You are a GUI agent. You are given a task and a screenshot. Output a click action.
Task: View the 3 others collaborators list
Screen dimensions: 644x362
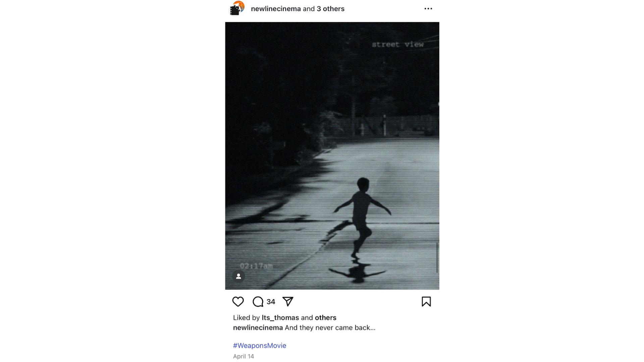(x=330, y=9)
